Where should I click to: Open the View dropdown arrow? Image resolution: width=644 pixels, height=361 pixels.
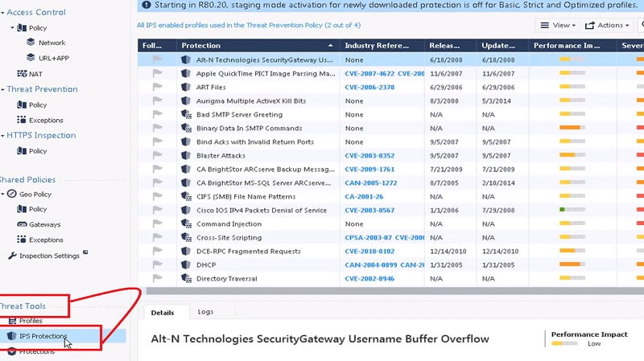[573, 26]
